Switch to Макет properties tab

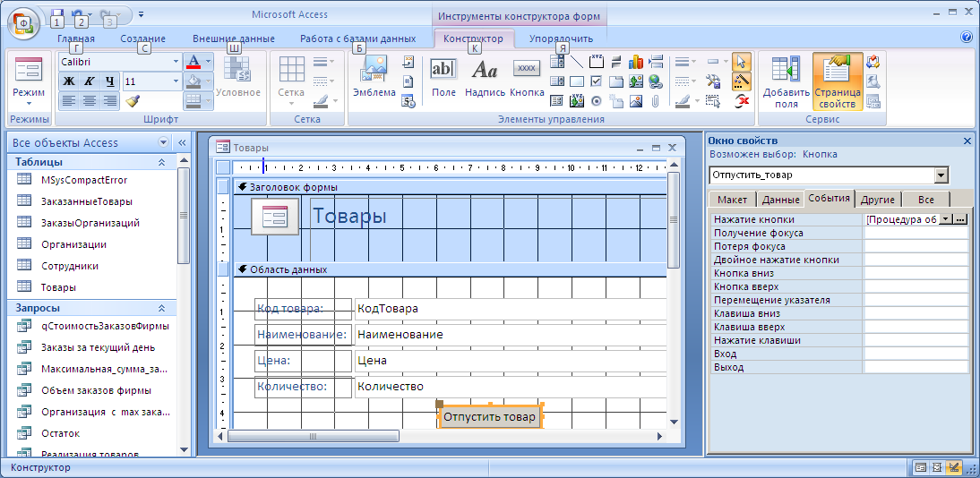(732, 200)
